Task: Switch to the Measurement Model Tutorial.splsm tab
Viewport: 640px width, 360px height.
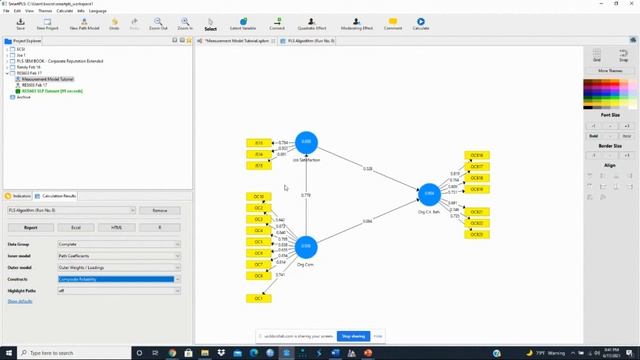Action: tap(236, 41)
